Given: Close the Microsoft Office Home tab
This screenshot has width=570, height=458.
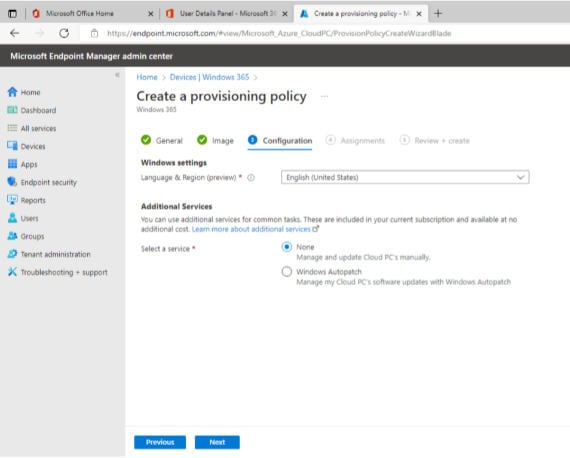Looking at the screenshot, I should [150, 14].
